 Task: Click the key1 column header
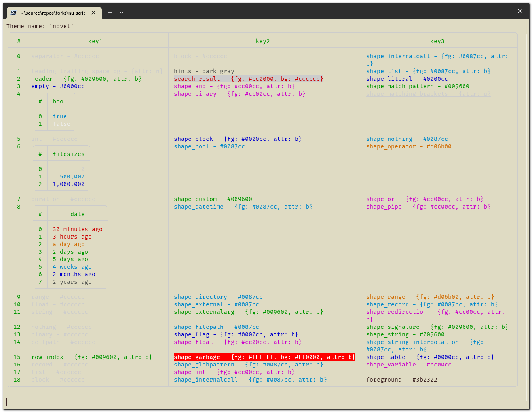[x=95, y=41]
